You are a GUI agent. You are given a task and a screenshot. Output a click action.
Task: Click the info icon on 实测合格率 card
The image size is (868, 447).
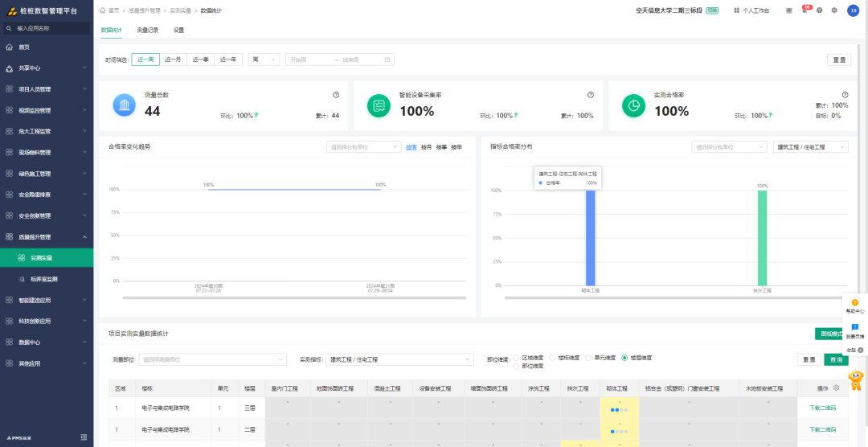coord(845,95)
